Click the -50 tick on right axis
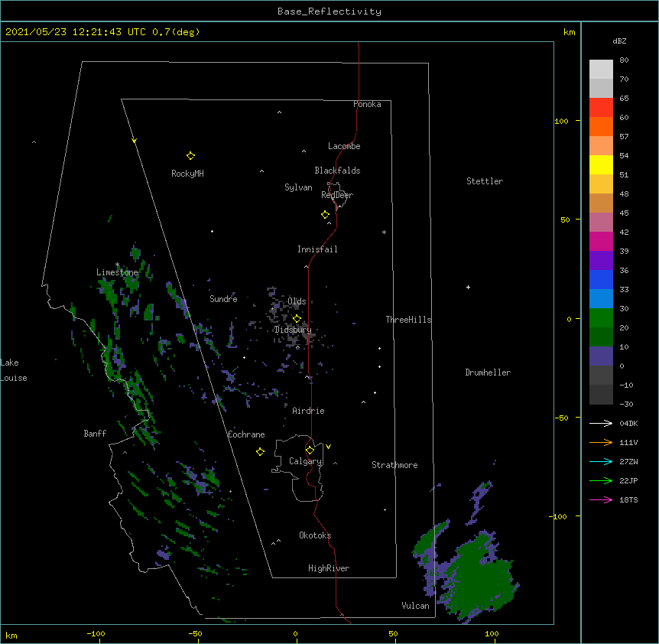659x644 pixels. pyautogui.click(x=561, y=418)
